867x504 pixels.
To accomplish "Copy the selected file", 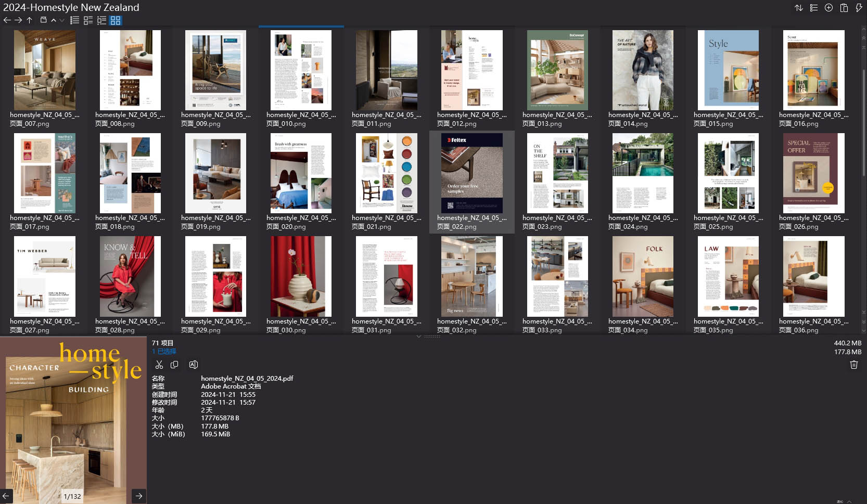I will [174, 365].
